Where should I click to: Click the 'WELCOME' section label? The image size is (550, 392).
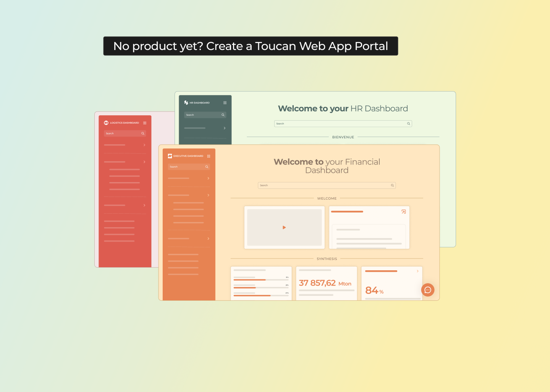click(327, 198)
